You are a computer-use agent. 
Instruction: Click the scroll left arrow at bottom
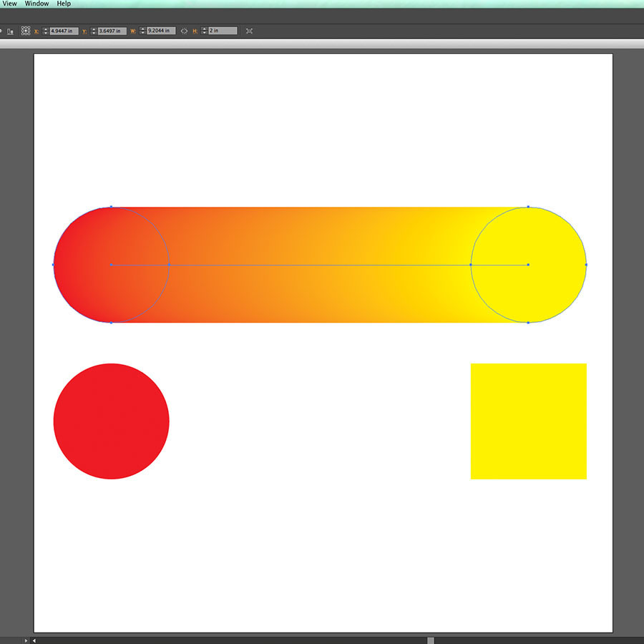tap(34, 640)
